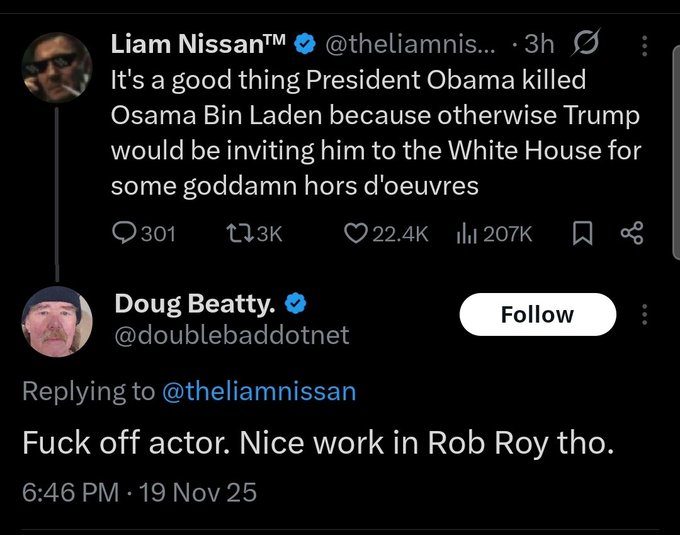
Task: Open the @theliamnissan mention link
Action: 258,391
